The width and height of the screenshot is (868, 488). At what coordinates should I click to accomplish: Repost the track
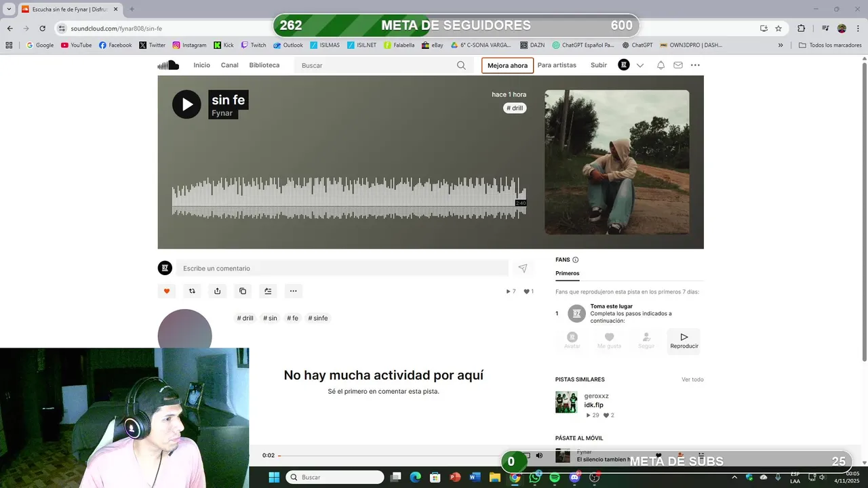point(192,291)
